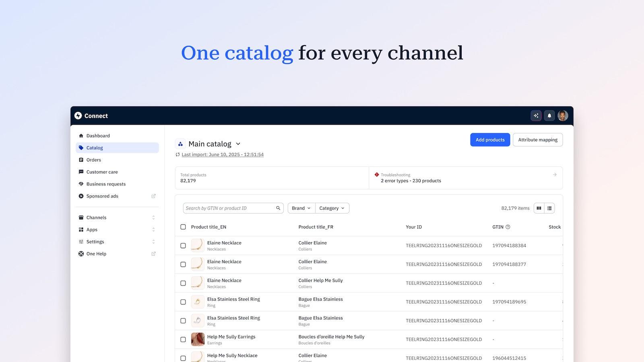Expand the Channels sidebar section

[117, 218]
